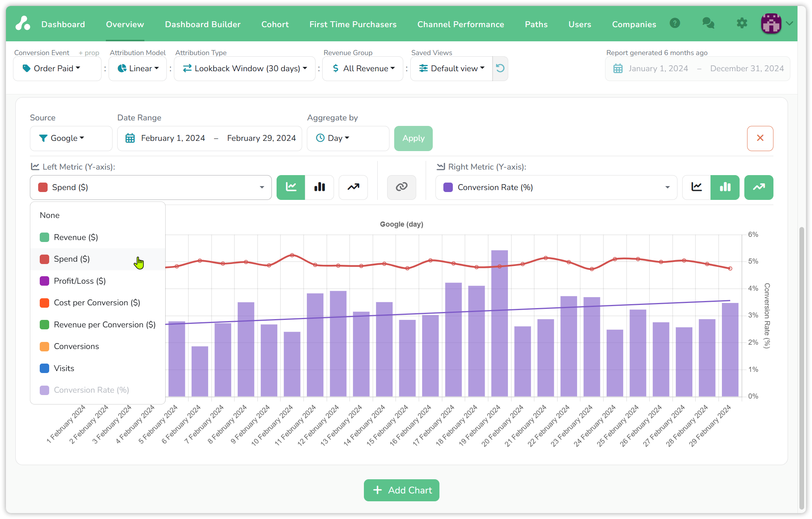Screen dimensions: 812x519
Task: Click the Apply button
Action: (413, 138)
